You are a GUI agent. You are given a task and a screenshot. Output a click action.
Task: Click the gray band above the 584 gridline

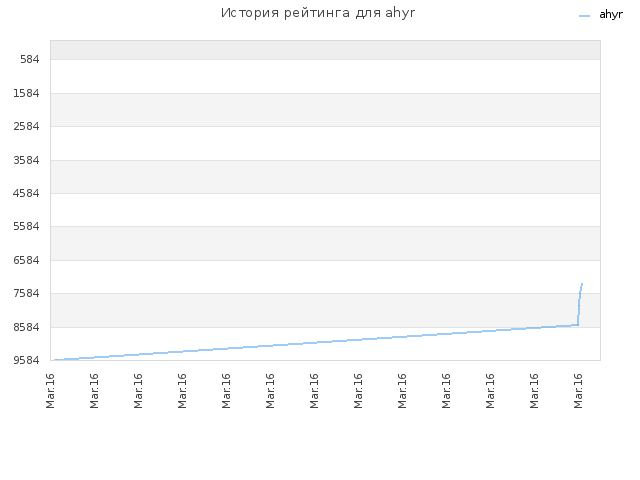point(325,50)
